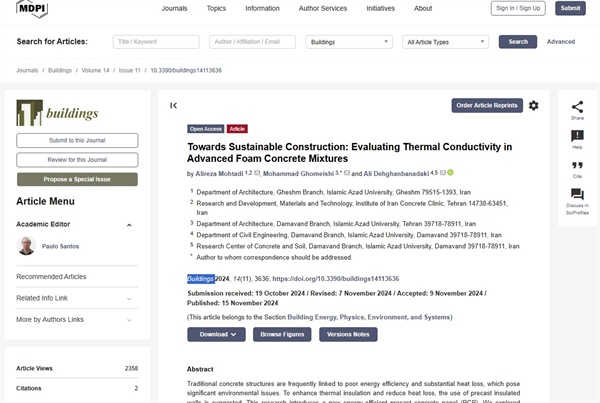Click the Buildings journal logo
Viewport: 600px width, 403px height.
tap(58, 113)
